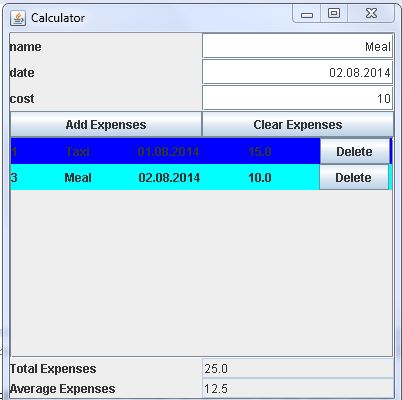Click the Taxi row cost 15.0
The width and height of the screenshot is (402, 400).
(260, 152)
